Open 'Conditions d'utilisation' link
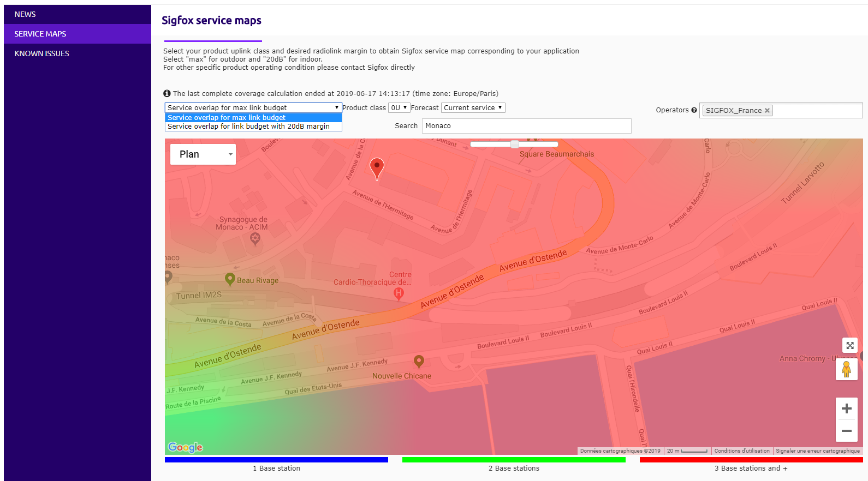Image resolution: width=868 pixels, height=481 pixels. pos(742,451)
